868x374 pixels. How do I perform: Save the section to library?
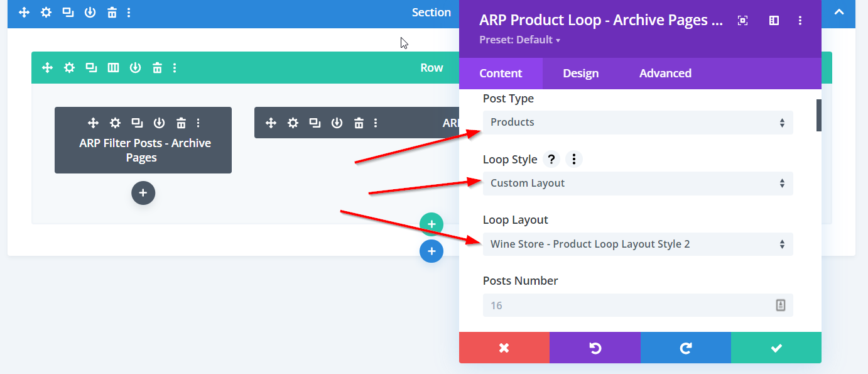[x=90, y=13]
